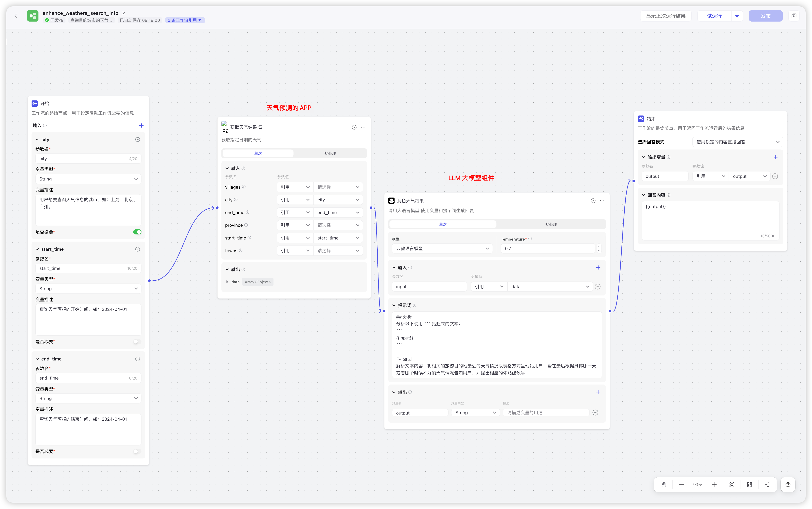Open the city 变量类型 String dropdown
Screen dimensions: 812x509
(x=88, y=179)
